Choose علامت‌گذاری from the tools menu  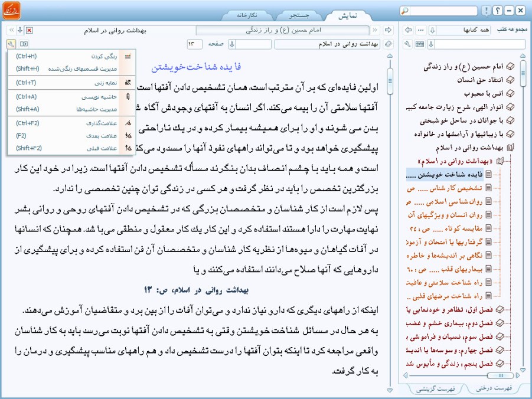pyautogui.click(x=71, y=123)
